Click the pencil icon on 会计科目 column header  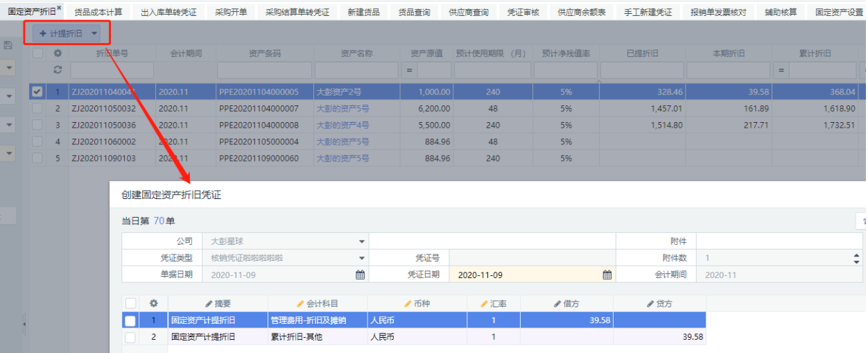coord(300,304)
